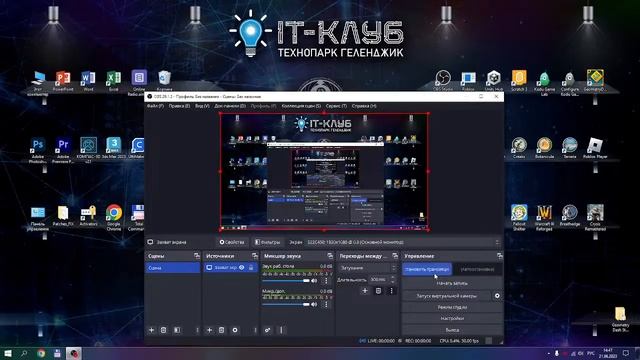640x360 pixels.
Task: Open Edit menu in OBS
Action: coord(179,106)
